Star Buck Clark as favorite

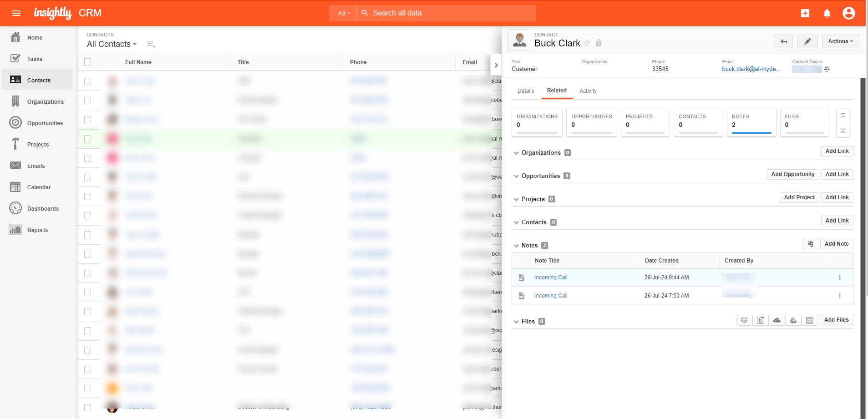click(587, 43)
